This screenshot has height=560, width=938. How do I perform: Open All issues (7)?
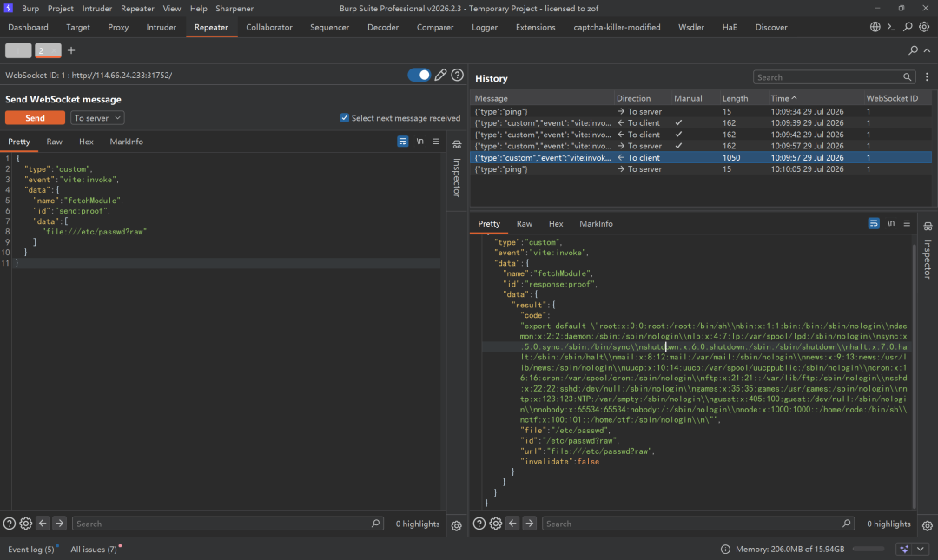point(94,550)
